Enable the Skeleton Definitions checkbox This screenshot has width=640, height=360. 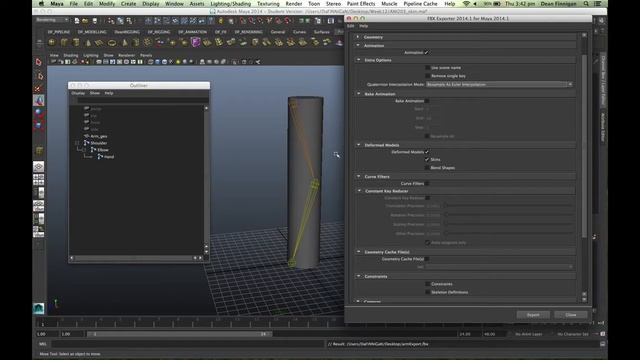pyautogui.click(x=427, y=292)
